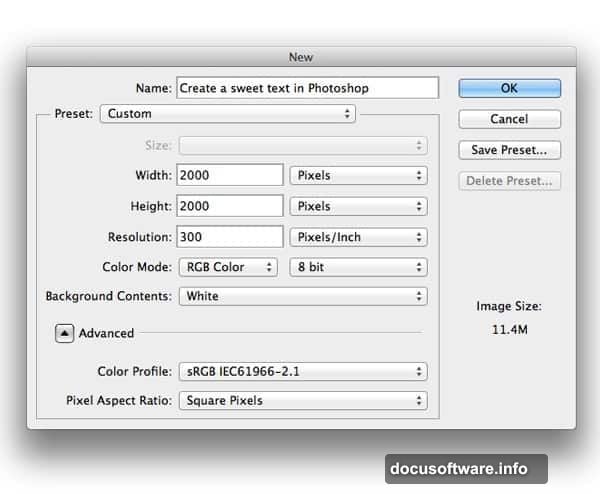Collapse the Advanced section disclosure triangle
Image resolution: width=600 pixels, height=494 pixels.
[x=64, y=333]
